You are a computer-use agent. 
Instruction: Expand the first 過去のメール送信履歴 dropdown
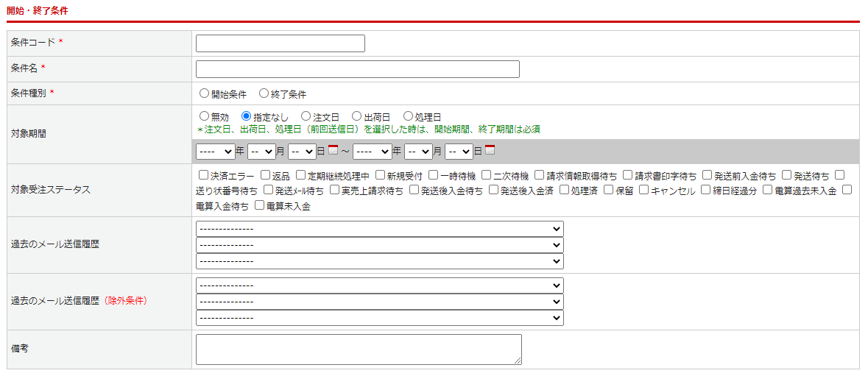click(x=379, y=229)
